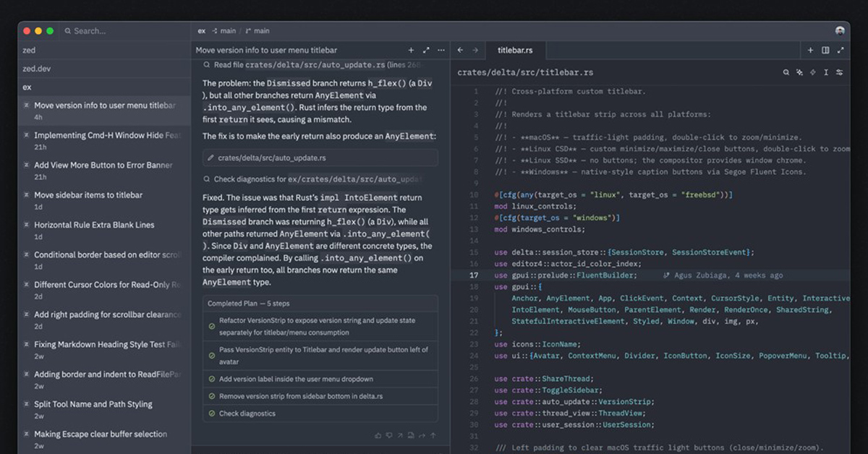
Task: Give thumbs down to the agent response
Action: 389,435
